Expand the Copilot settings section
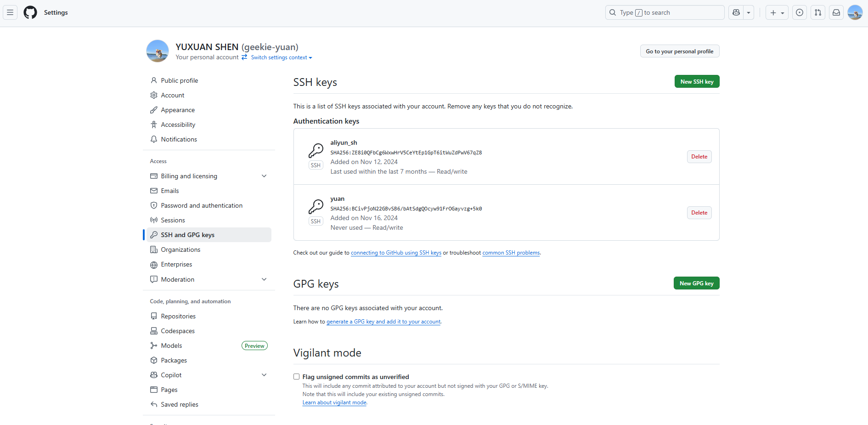The height and width of the screenshot is (425, 868). (x=264, y=375)
